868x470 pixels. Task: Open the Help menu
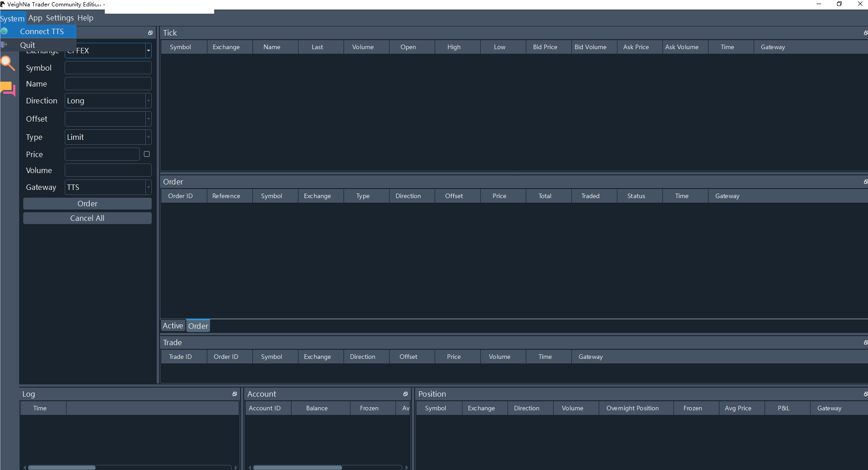coord(85,18)
